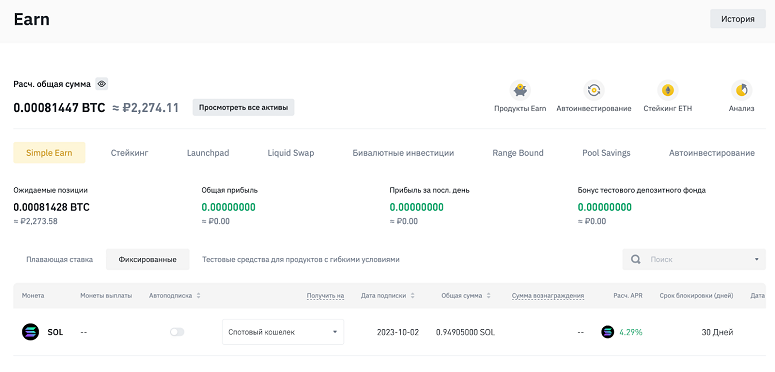Viewport: 775px width, 372px height.
Task: Click the Earn page title
Action: point(32,20)
